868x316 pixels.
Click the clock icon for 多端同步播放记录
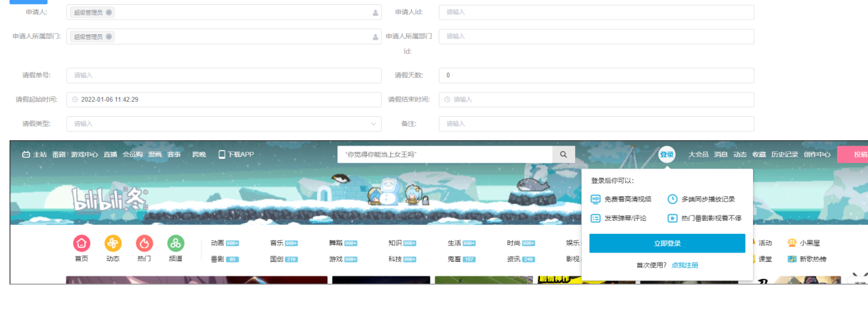tap(673, 199)
